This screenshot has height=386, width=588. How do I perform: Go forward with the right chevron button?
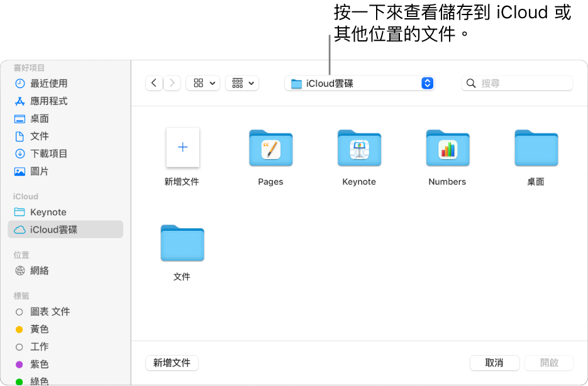[x=172, y=83]
